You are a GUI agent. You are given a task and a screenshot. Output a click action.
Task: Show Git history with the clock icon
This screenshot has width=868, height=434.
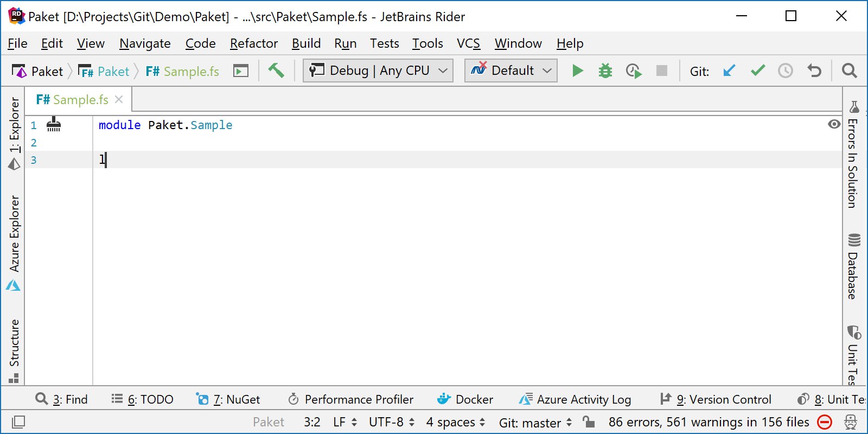click(786, 71)
